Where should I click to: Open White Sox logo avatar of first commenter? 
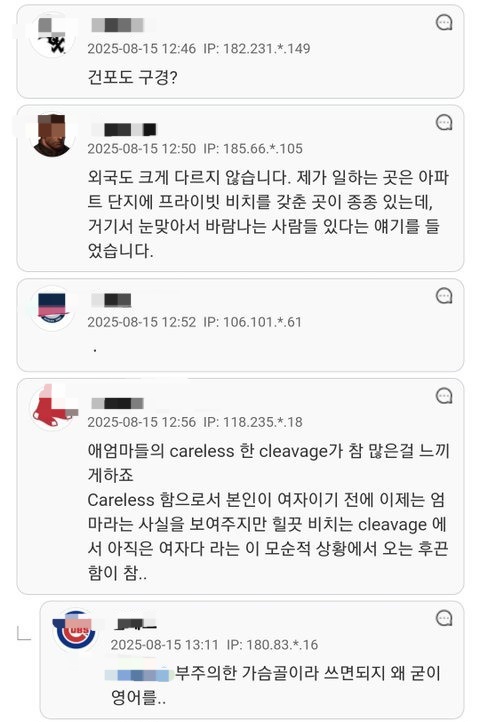point(52,35)
